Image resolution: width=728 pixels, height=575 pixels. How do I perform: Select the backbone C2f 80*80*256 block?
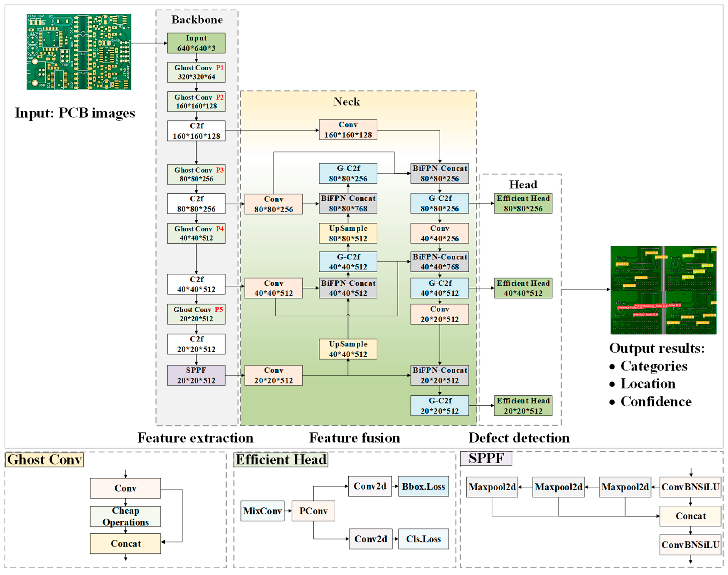[196, 204]
